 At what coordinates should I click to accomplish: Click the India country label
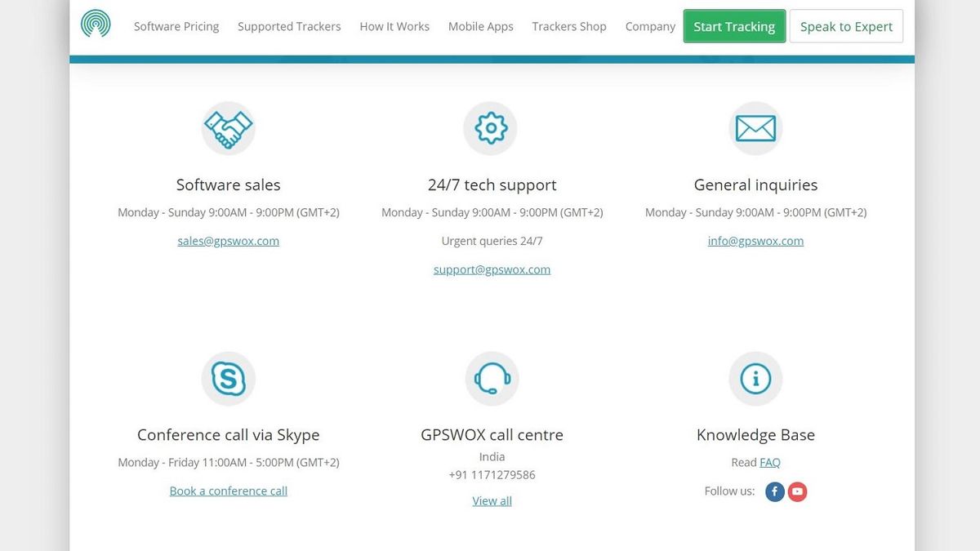click(492, 456)
